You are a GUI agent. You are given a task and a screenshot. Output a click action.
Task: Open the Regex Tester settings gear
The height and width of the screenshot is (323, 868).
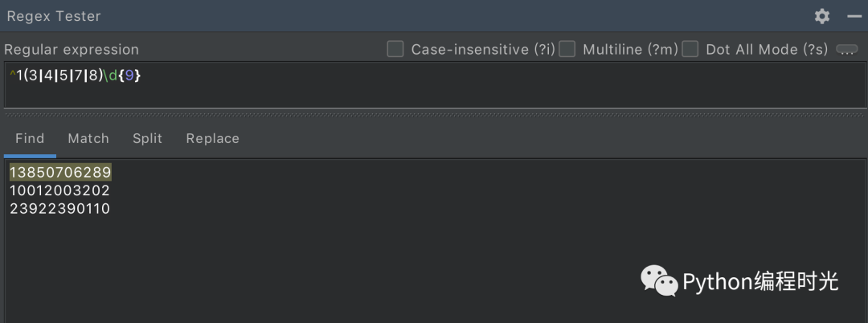coord(821,16)
